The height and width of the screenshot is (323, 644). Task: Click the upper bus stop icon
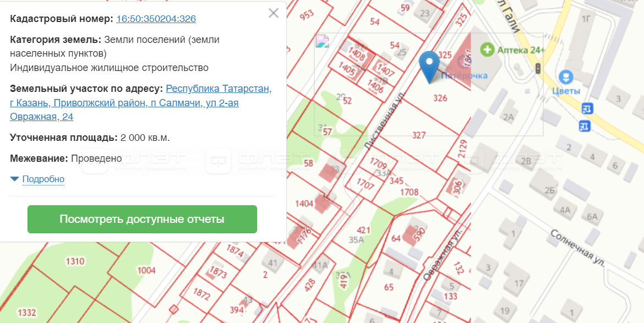coord(587,109)
